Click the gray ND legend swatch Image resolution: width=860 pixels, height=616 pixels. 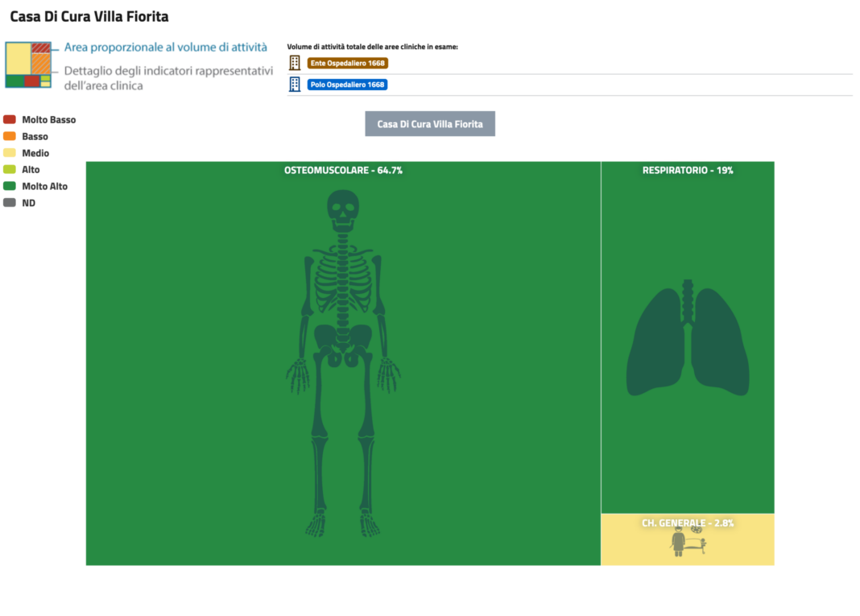point(10,203)
